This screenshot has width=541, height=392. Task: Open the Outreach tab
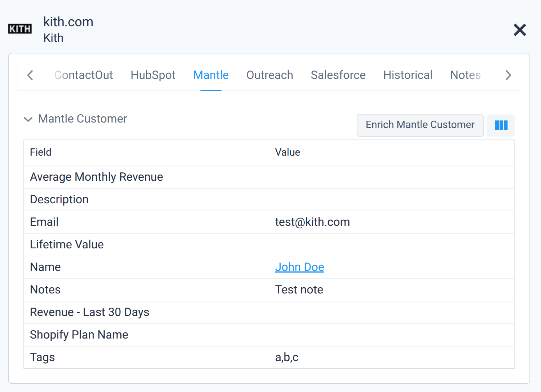point(269,75)
